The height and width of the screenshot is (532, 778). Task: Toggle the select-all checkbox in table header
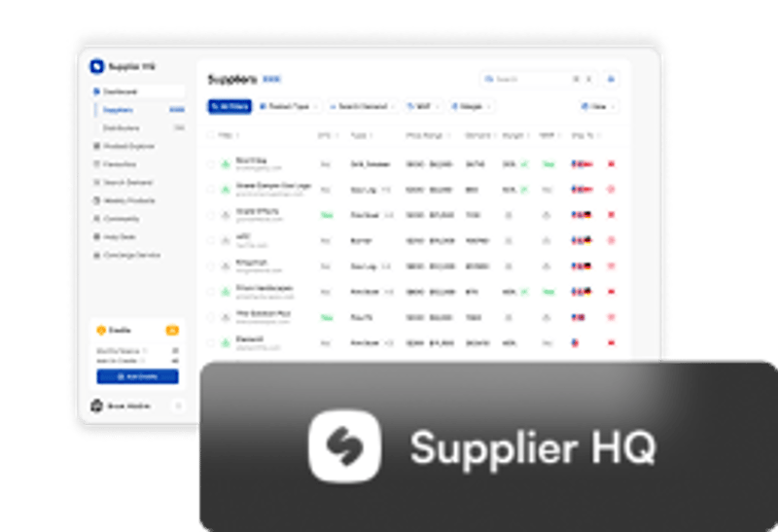(211, 135)
